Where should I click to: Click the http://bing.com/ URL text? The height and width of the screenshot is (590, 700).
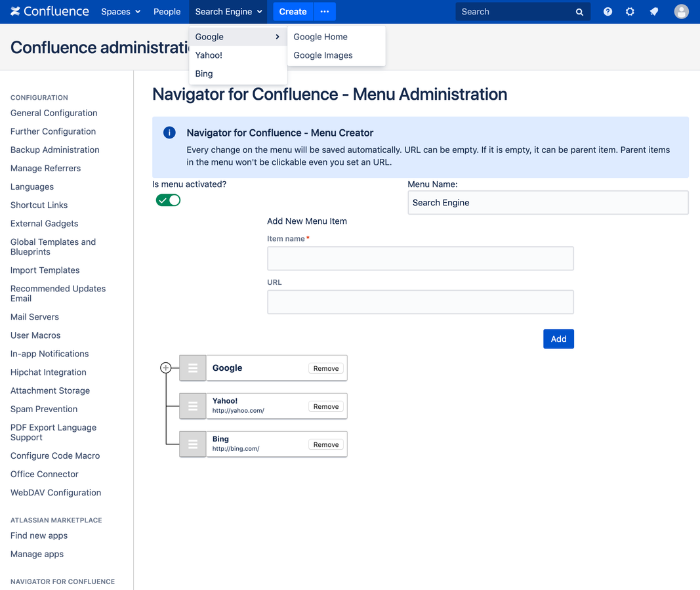tap(236, 448)
